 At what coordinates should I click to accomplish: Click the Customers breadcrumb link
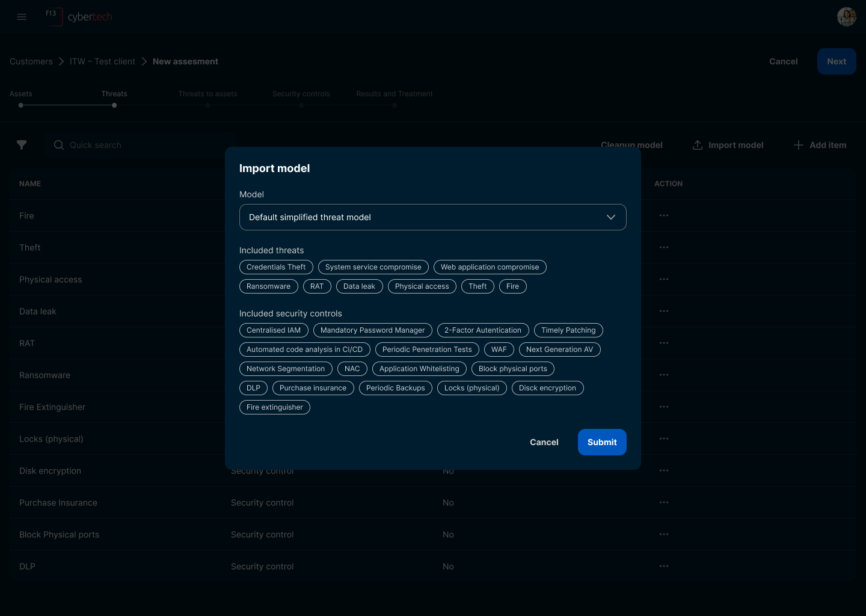click(x=31, y=61)
